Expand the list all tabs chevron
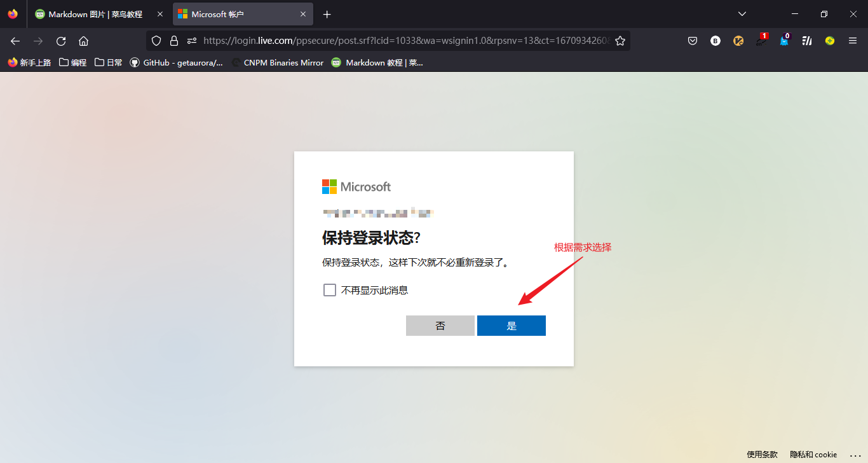 [742, 14]
